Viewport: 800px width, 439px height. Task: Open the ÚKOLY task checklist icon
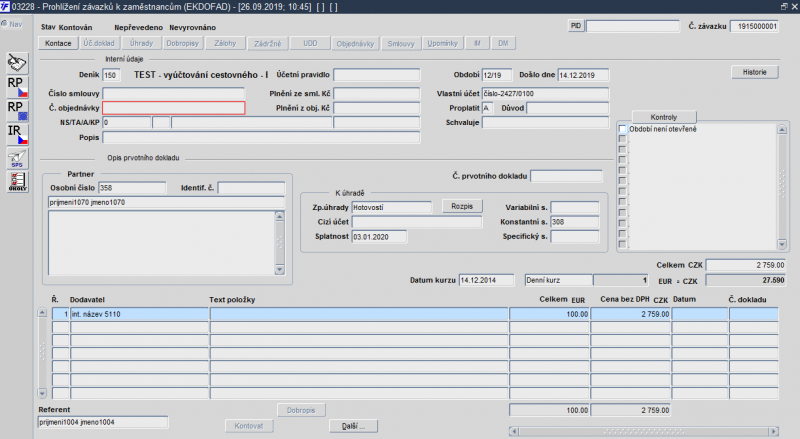[x=17, y=182]
